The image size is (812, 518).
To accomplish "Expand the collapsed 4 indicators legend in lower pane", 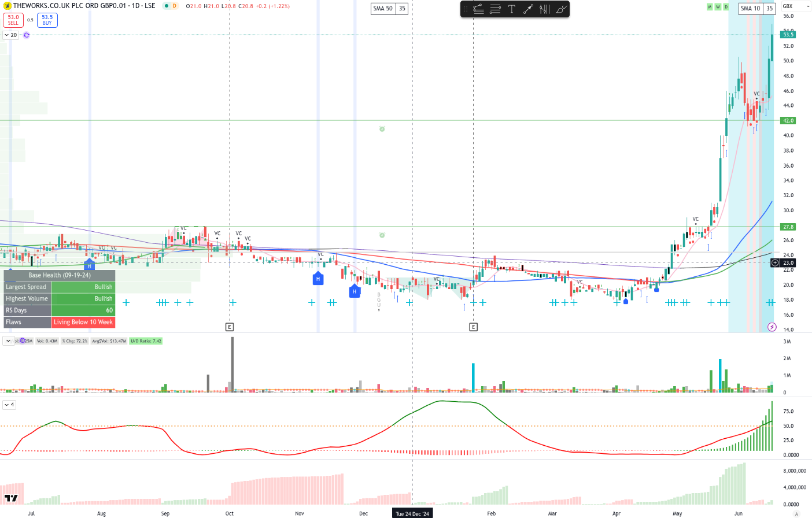I will pos(9,405).
